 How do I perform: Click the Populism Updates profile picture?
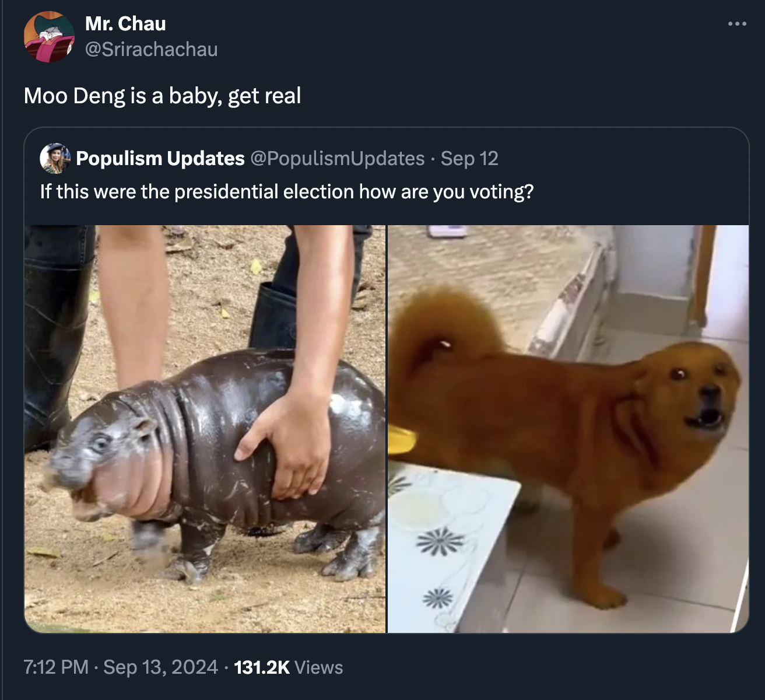coord(55,158)
